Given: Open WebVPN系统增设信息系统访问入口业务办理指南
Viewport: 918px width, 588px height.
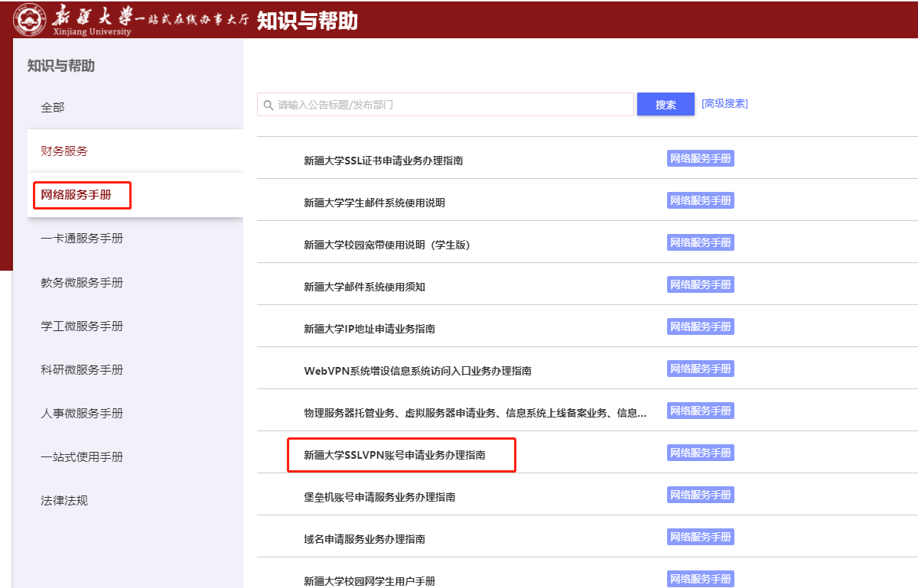Looking at the screenshot, I should (418, 371).
